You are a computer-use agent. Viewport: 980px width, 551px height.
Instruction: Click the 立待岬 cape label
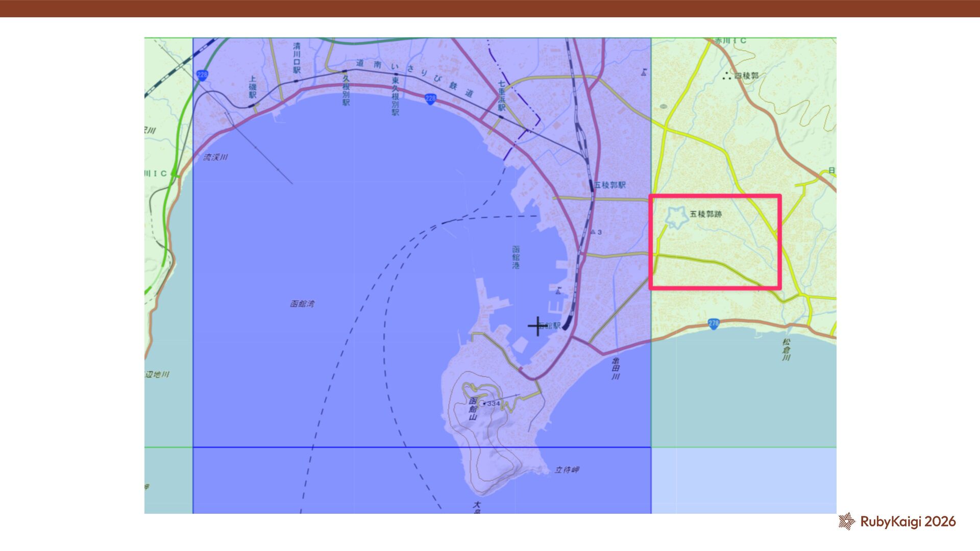pos(567,470)
